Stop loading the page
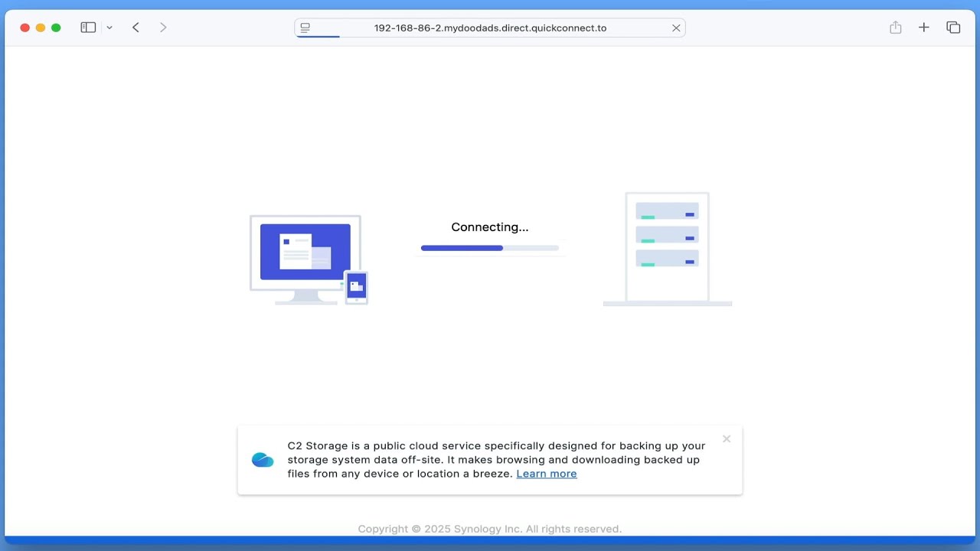 point(676,28)
